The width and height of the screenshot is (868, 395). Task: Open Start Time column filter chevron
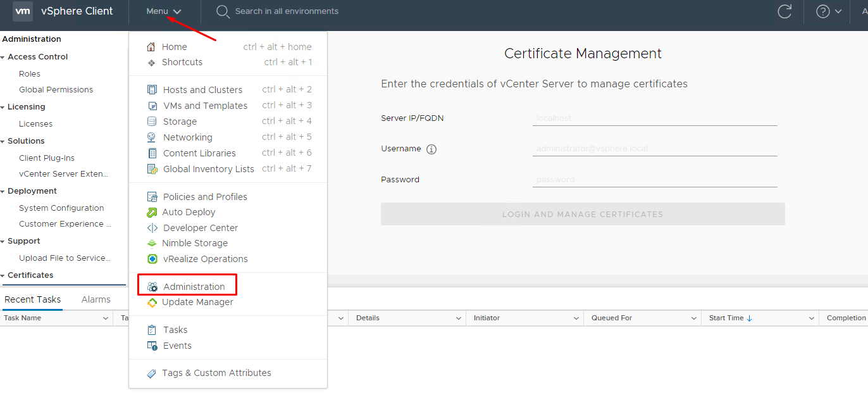pyautogui.click(x=812, y=318)
